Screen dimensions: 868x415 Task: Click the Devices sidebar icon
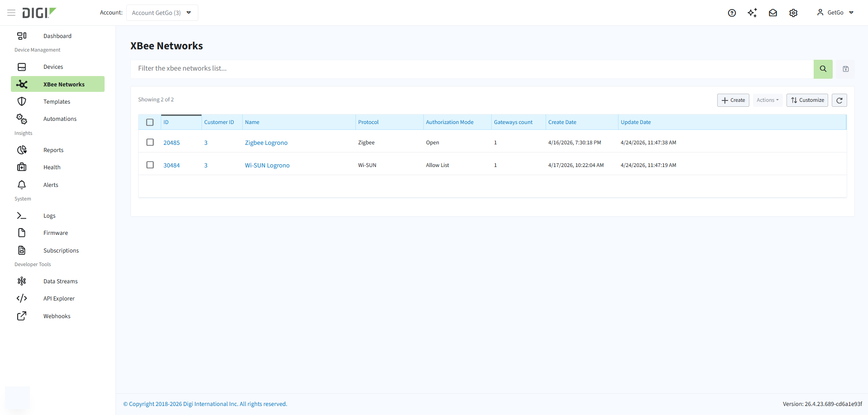point(22,67)
